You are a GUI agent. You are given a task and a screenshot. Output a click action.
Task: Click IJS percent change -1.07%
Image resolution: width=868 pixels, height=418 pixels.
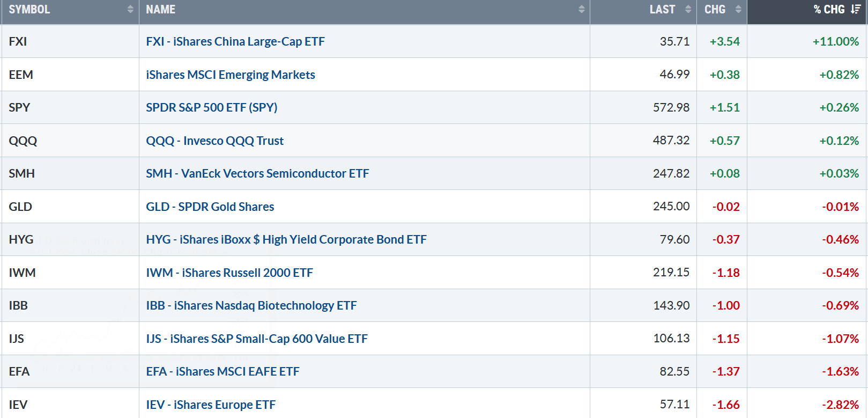coord(841,339)
